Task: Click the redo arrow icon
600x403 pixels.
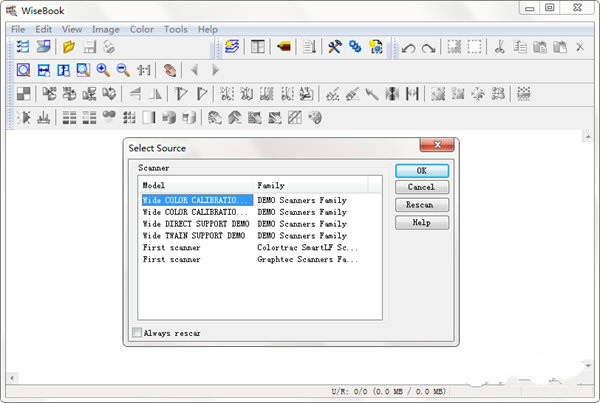Action: tap(428, 47)
